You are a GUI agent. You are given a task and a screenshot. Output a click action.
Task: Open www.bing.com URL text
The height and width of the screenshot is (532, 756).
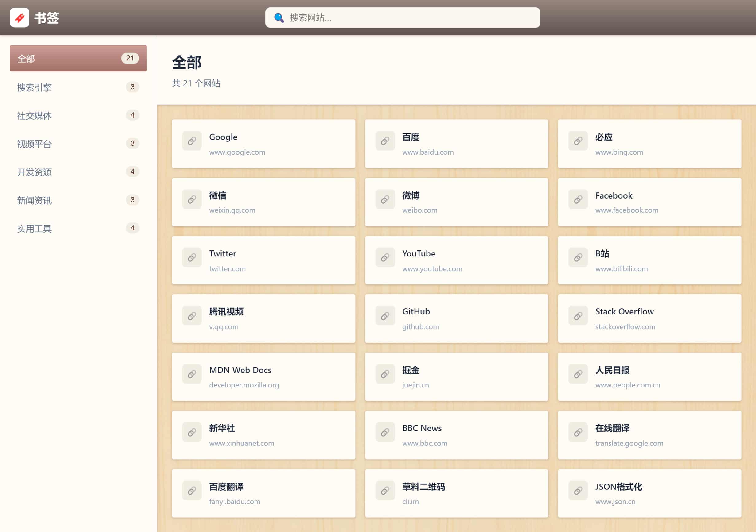tap(619, 152)
